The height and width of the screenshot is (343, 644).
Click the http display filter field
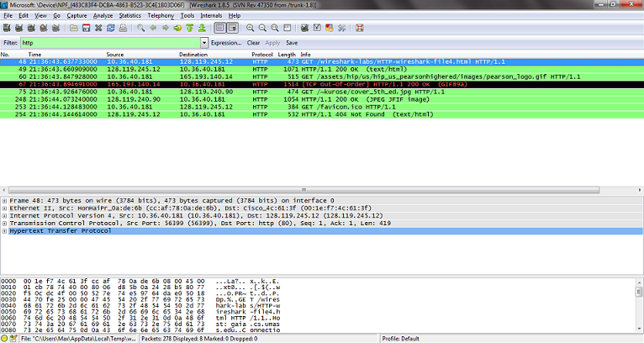[109, 42]
